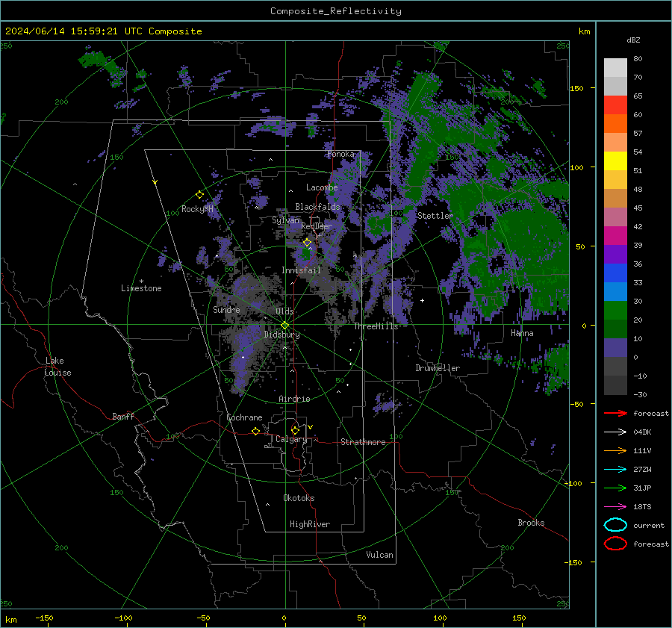This screenshot has width=672, height=628.
Task: Click the Blackfalds city label
Action: coord(317,207)
